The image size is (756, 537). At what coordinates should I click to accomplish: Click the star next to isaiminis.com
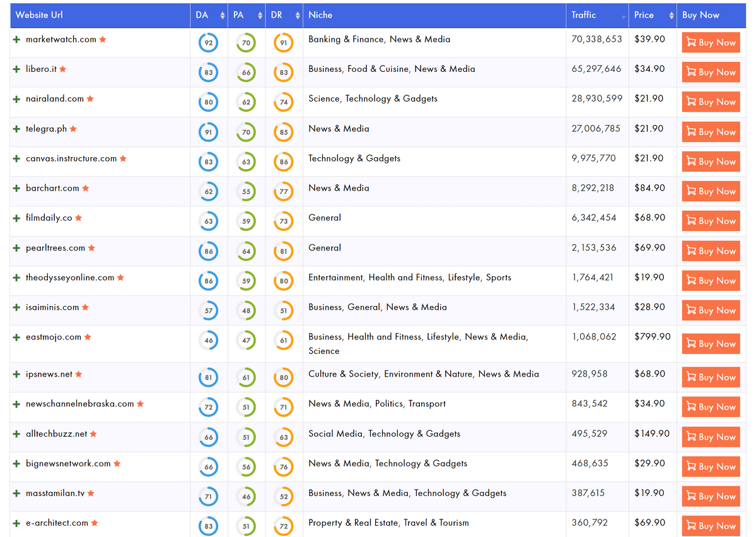click(85, 307)
